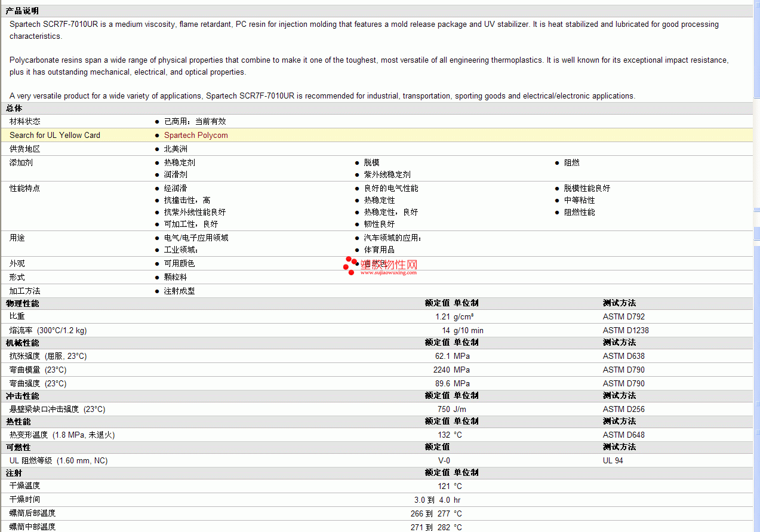Select the 热变形温度 (1.8 MPa) label
760x532 pixels.
(x=62, y=435)
